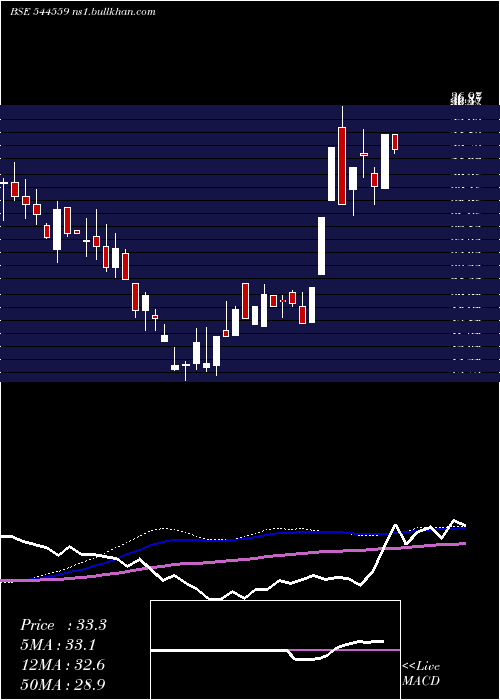Click the '<<Live MACD' label
The width and height of the screenshot is (500, 700).
coord(421,674)
